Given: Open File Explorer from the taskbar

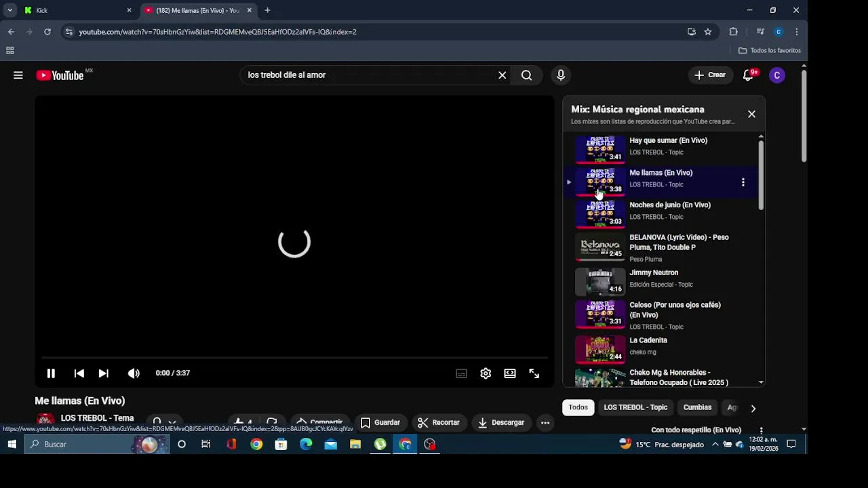Looking at the screenshot, I should click(x=355, y=445).
